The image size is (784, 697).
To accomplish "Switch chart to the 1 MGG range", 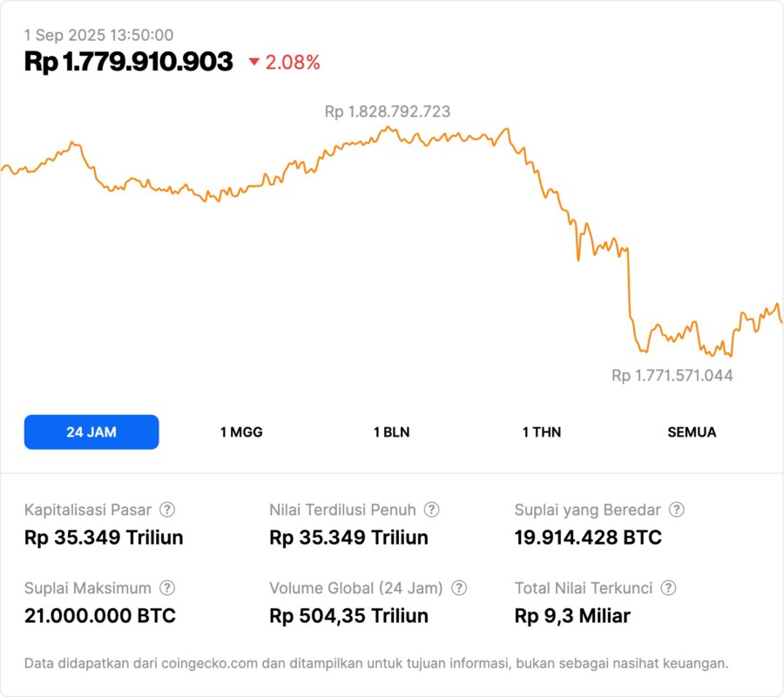I will [241, 432].
